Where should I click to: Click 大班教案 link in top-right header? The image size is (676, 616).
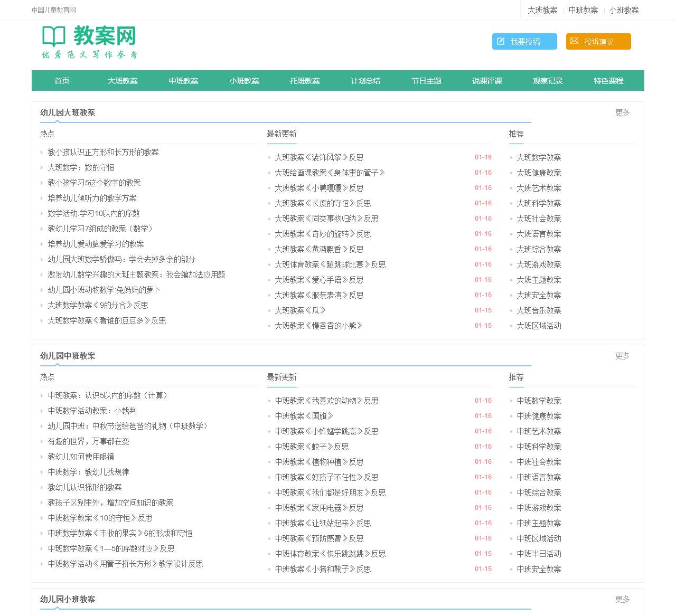pos(542,10)
